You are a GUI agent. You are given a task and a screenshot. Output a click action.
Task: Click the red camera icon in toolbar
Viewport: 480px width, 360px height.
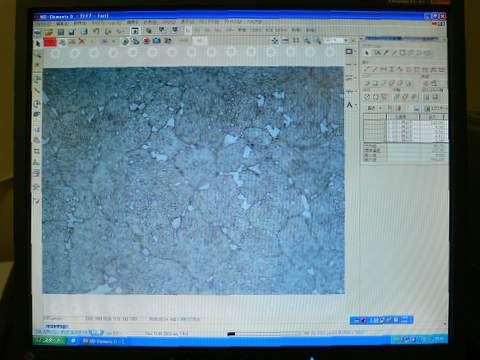tap(147, 41)
